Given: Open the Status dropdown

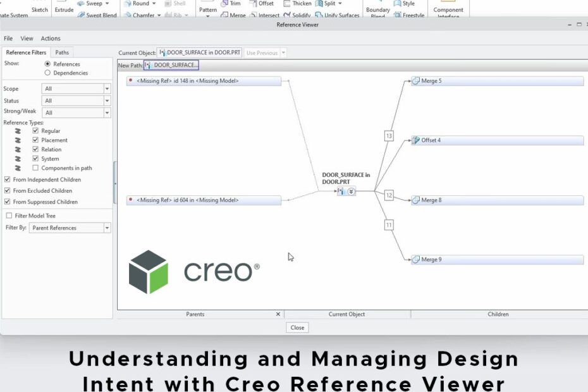Looking at the screenshot, I should pos(107,101).
